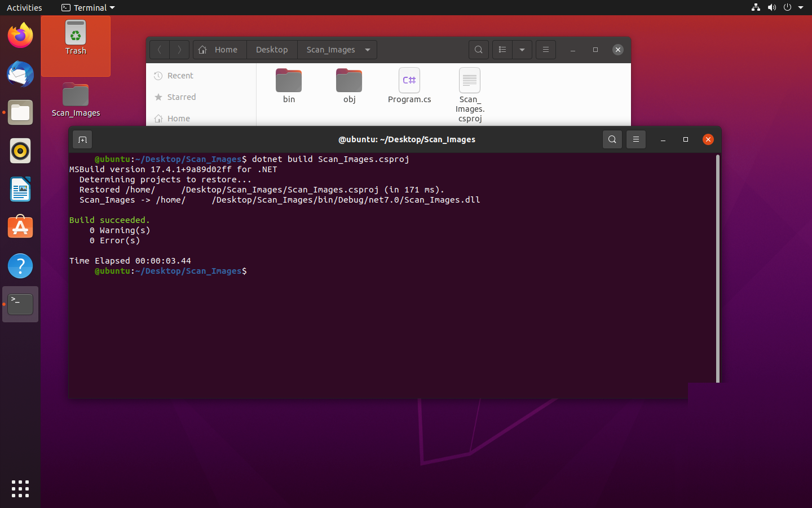Select the bin folder
Viewport: 812px width, 508px height.
289,86
